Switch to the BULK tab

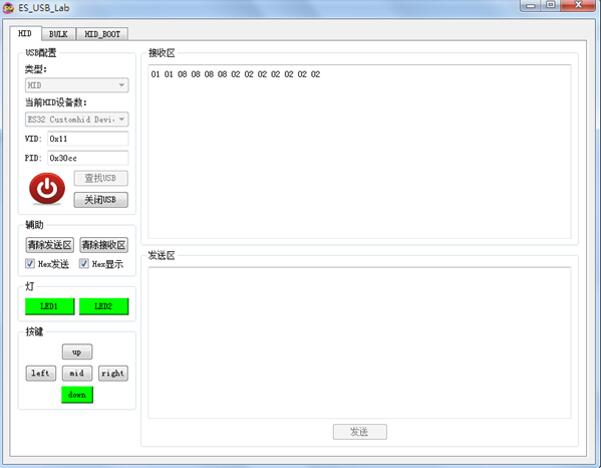pyautogui.click(x=58, y=34)
